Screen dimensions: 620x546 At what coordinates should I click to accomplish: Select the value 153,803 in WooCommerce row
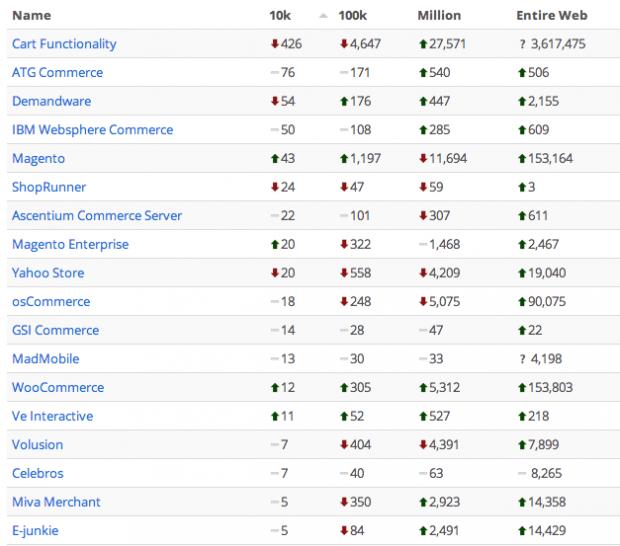click(x=550, y=387)
